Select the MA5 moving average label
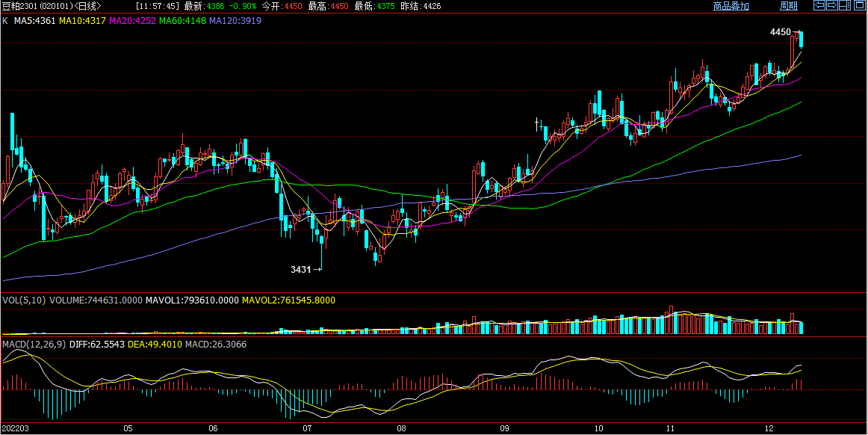The width and height of the screenshot is (868, 435). [x=34, y=20]
